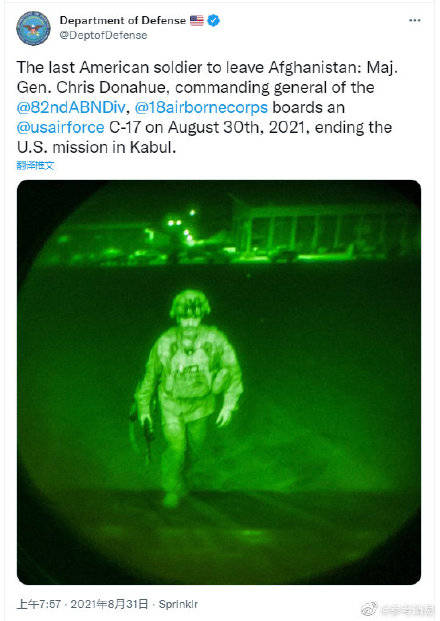The width and height of the screenshot is (440, 621).
Task: Click the translate tweet link below text
Action: pos(35,165)
